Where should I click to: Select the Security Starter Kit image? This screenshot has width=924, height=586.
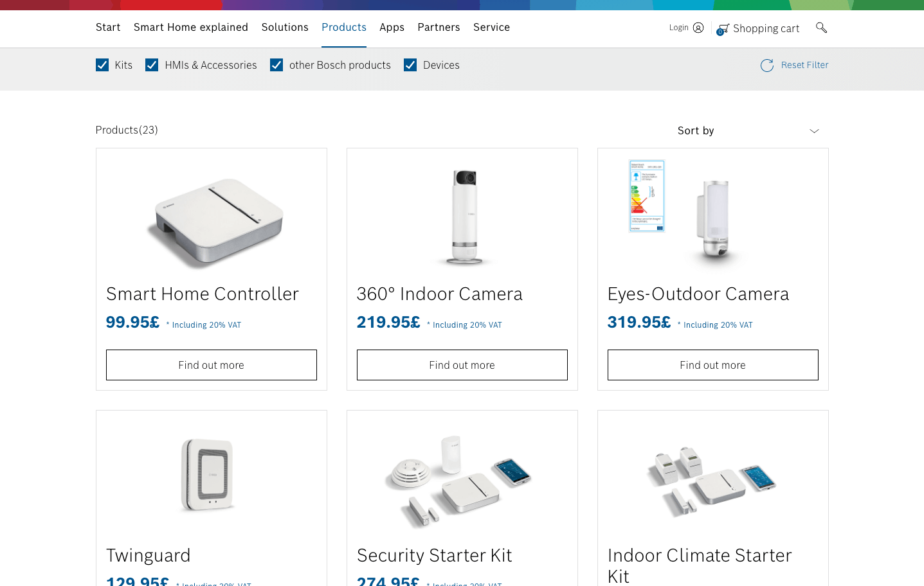click(459, 481)
